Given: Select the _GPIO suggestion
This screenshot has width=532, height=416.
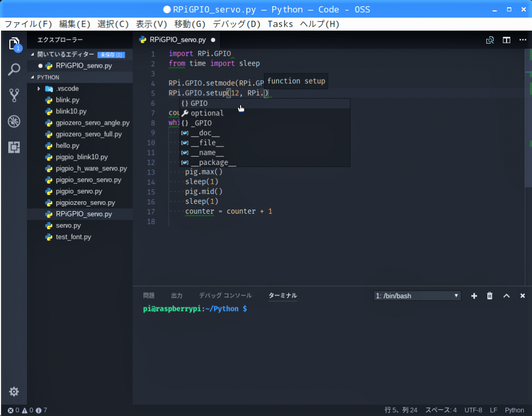Looking at the screenshot, I should (x=264, y=123).
